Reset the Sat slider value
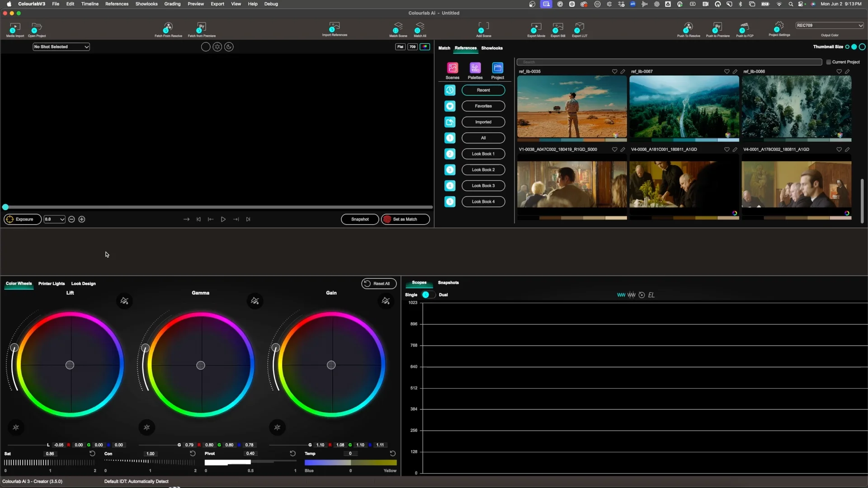Screen dimensions: 868x488 coord(92,453)
